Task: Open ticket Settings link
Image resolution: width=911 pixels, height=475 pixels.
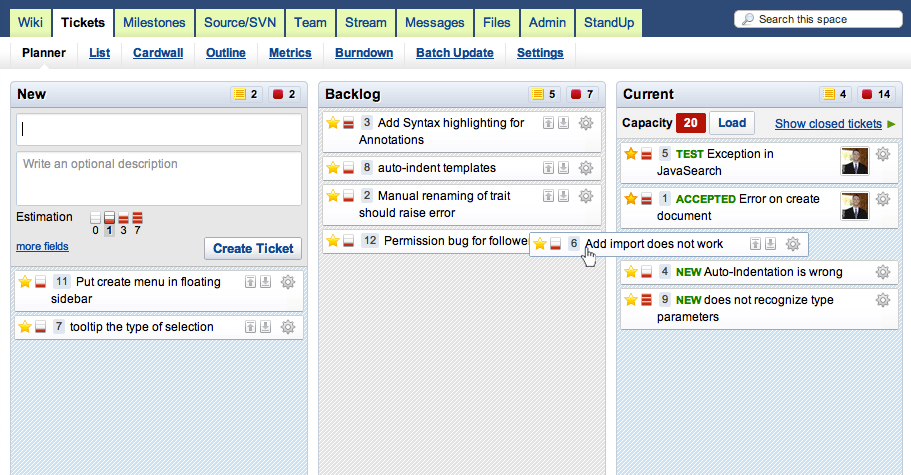Action: click(x=540, y=53)
